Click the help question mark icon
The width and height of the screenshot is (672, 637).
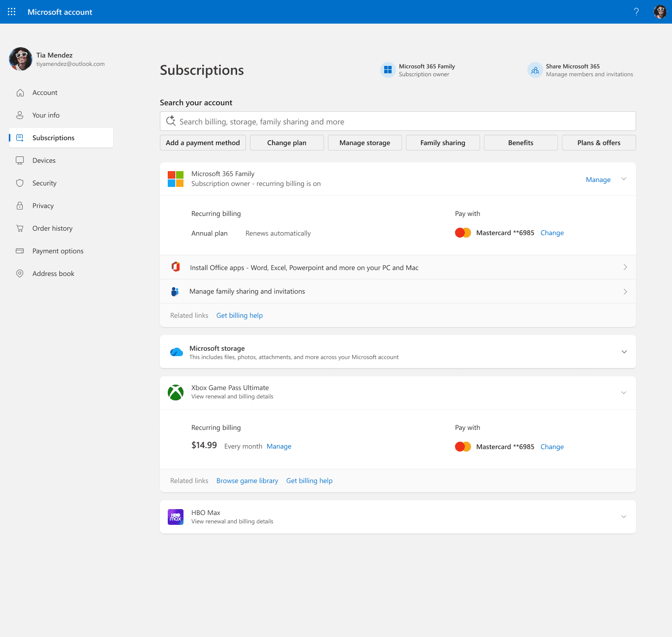(x=636, y=12)
